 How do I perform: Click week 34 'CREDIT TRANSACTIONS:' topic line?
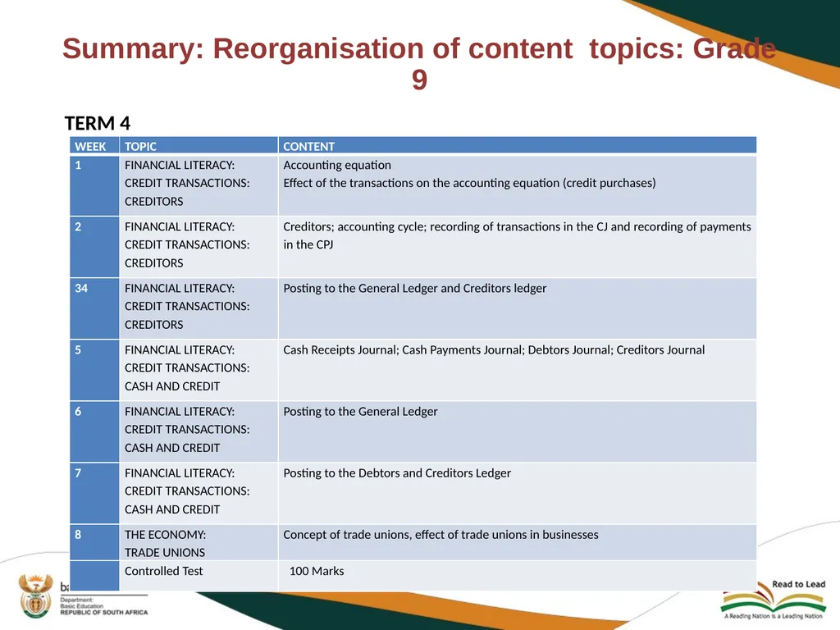(187, 306)
